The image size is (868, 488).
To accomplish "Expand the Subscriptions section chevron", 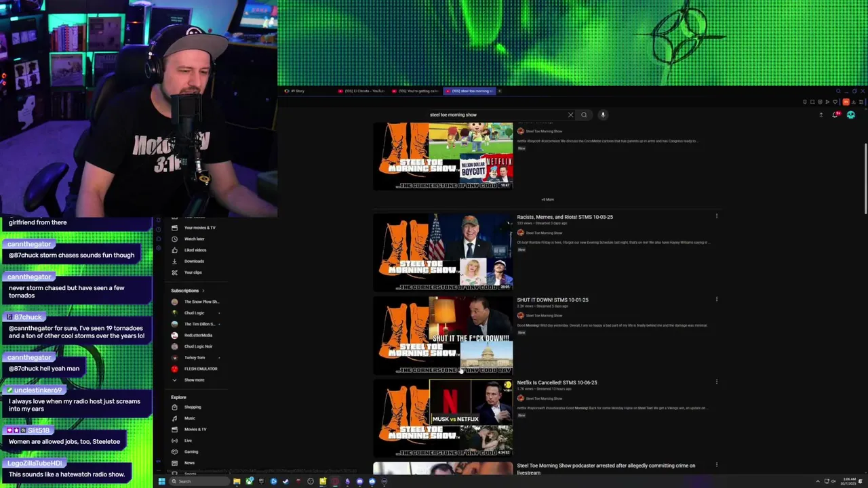I will click(203, 291).
